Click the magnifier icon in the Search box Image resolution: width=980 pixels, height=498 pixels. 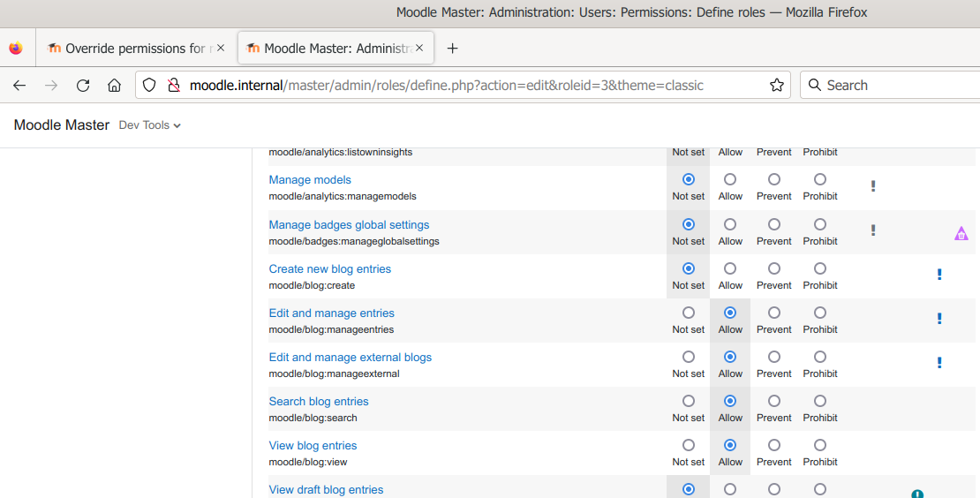(814, 85)
